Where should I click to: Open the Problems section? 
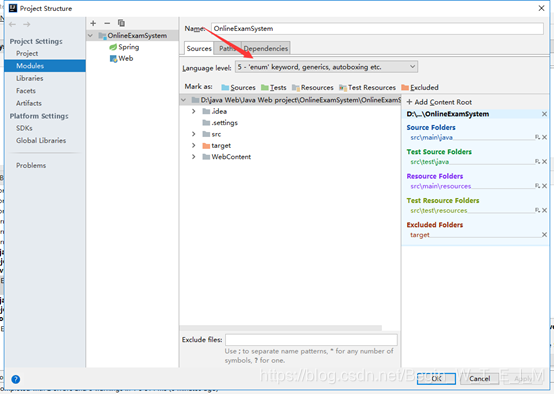[31, 165]
